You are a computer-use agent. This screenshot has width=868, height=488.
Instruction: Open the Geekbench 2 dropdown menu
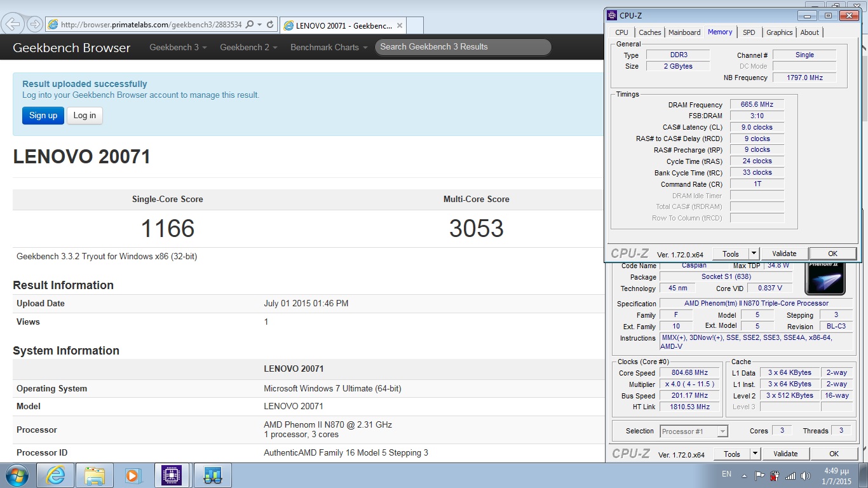click(248, 47)
